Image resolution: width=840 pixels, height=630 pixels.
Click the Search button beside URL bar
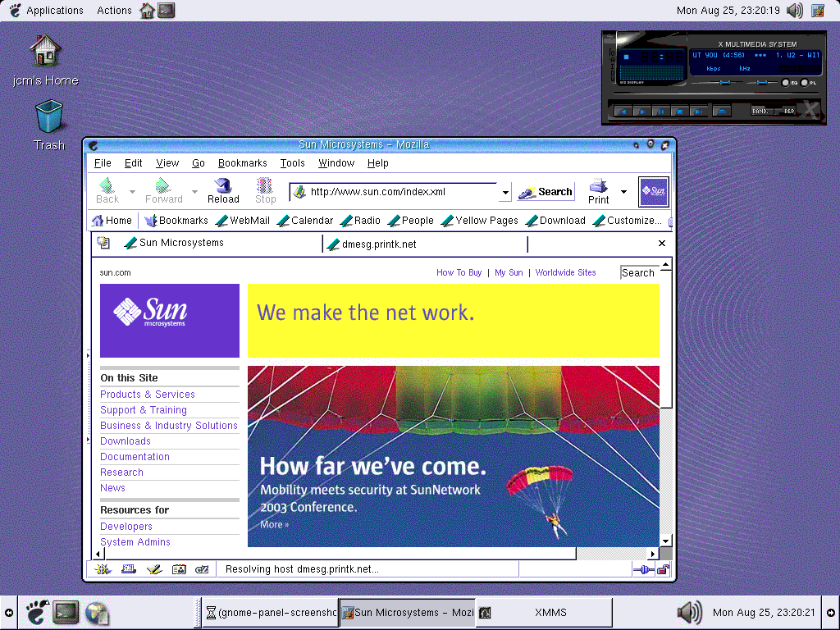(546, 192)
